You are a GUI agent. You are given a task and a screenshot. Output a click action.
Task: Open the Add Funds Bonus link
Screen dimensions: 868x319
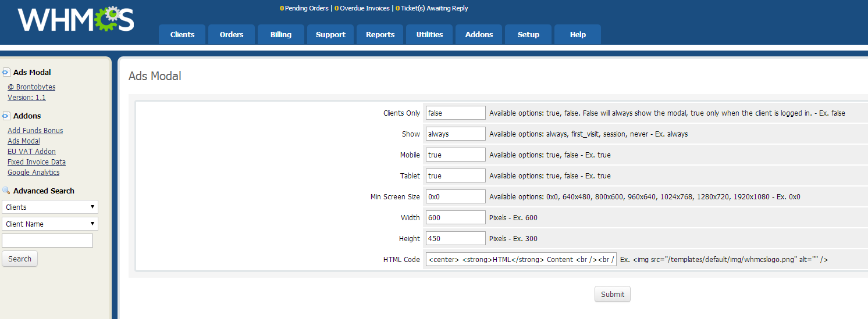[35, 131]
